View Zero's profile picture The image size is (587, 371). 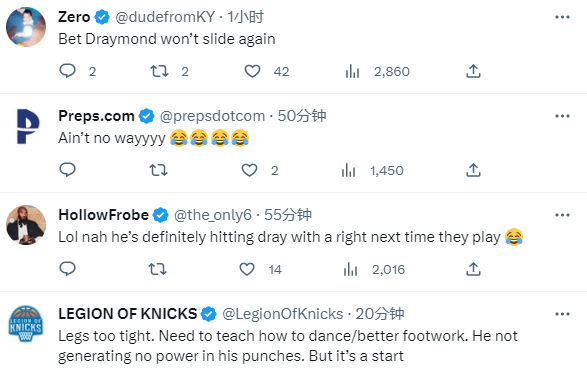pos(26,27)
